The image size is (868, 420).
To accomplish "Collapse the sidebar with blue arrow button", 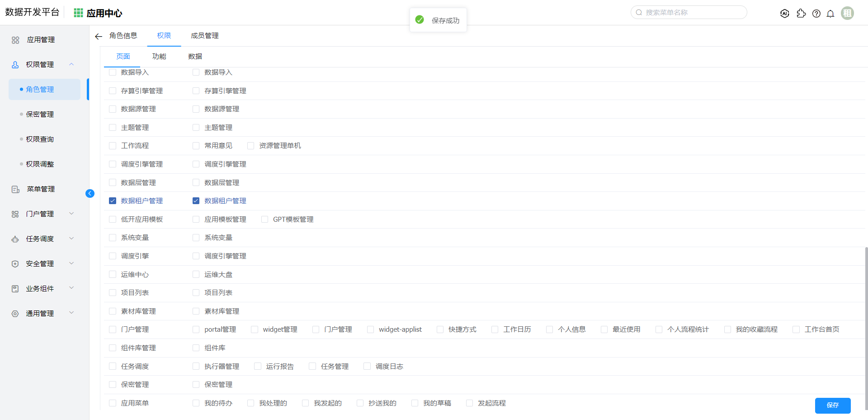I will tap(90, 194).
